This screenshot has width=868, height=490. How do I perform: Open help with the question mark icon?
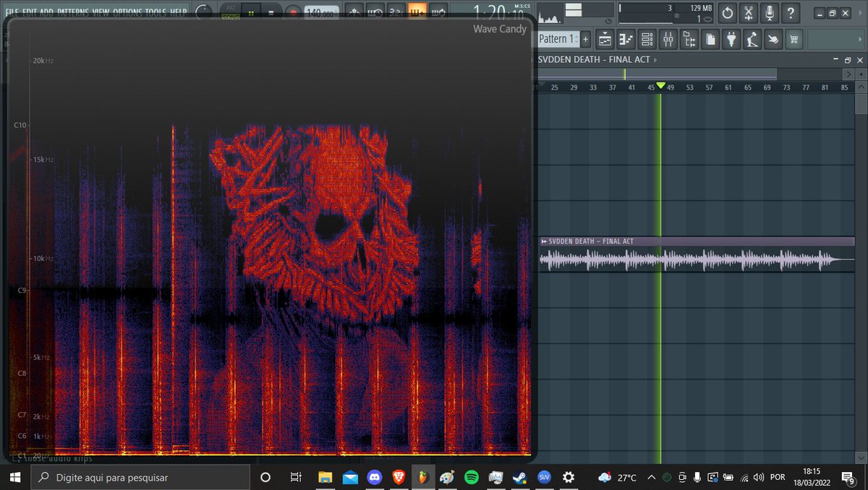tap(791, 13)
